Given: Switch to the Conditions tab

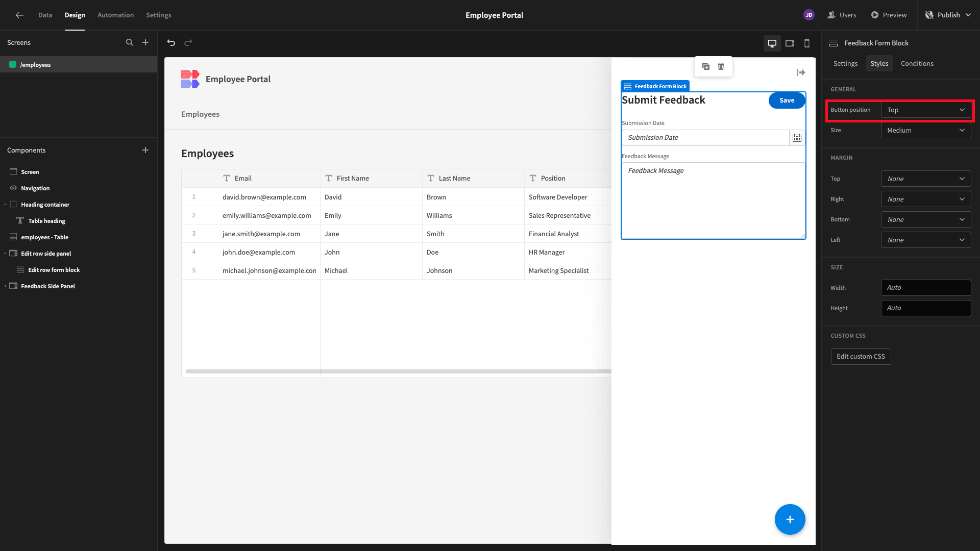Looking at the screenshot, I should (917, 64).
